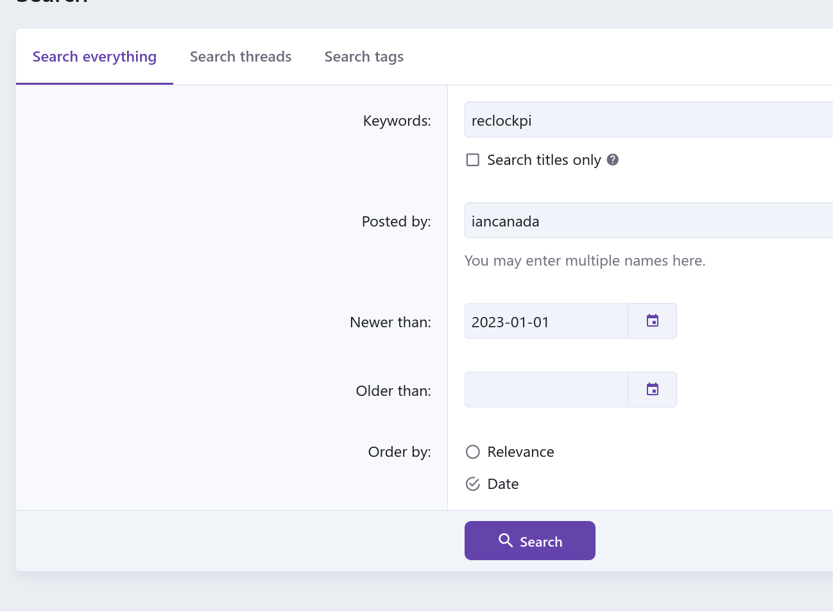The image size is (840, 616).
Task: Switch to the Search tags tab
Action: click(364, 56)
